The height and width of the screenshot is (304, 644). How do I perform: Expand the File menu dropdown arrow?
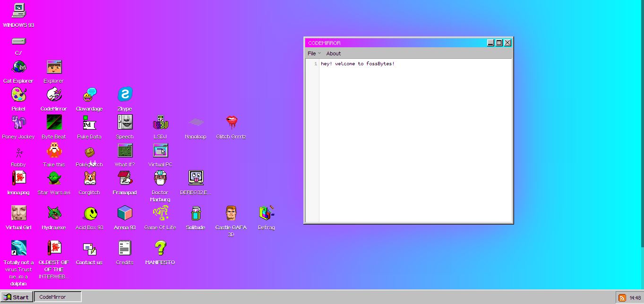pos(318,53)
